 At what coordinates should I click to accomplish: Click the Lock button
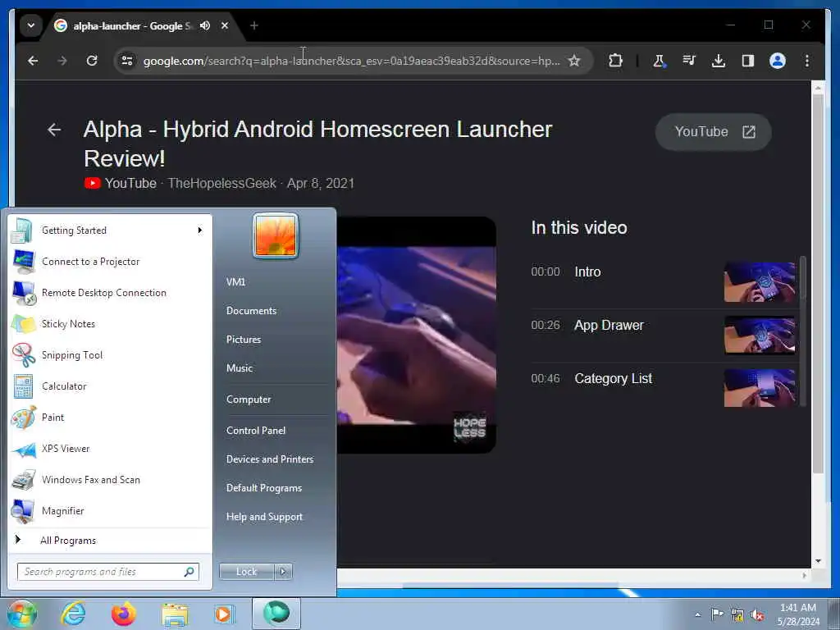(x=246, y=572)
